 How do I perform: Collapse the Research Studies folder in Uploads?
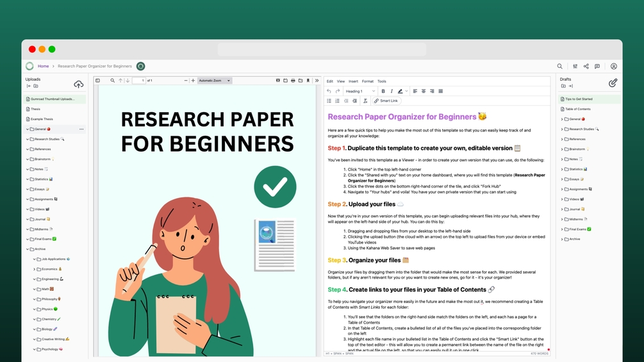[x=28, y=139]
